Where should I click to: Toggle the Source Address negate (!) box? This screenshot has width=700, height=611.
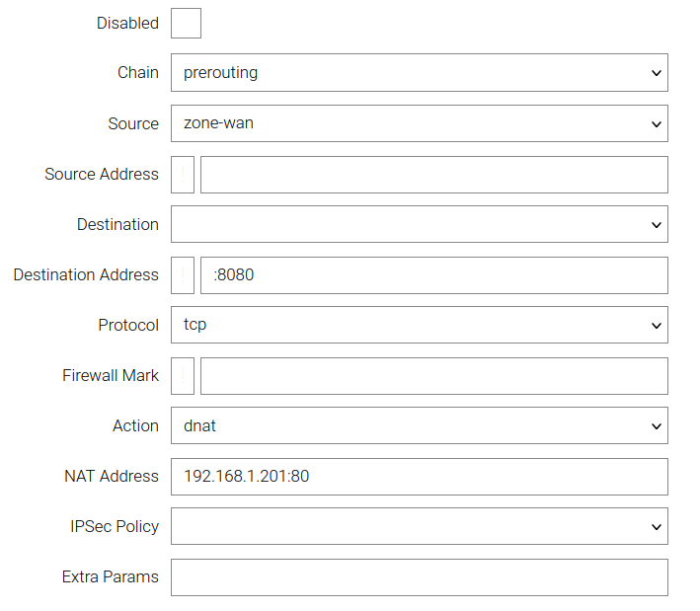point(183,175)
